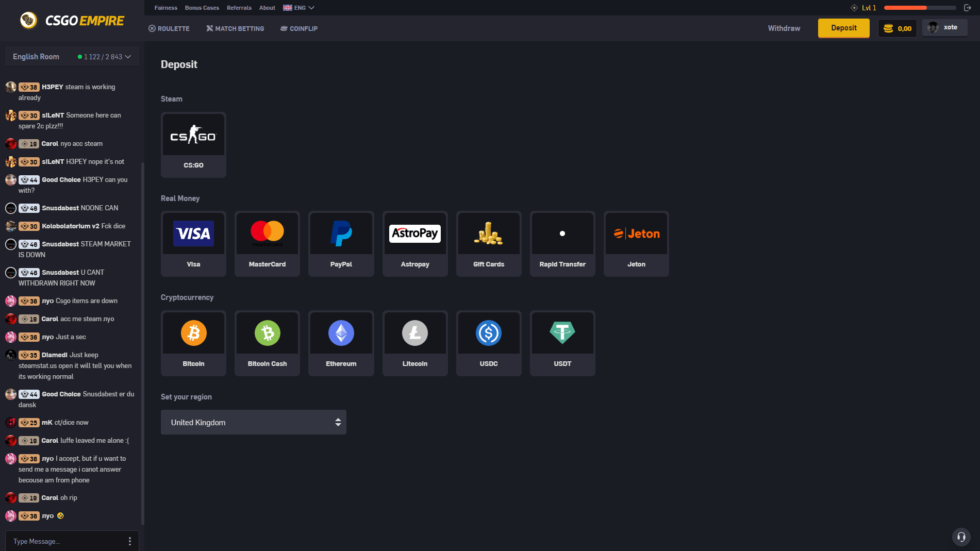
Task: Select the Visa payment option
Action: pos(193,243)
